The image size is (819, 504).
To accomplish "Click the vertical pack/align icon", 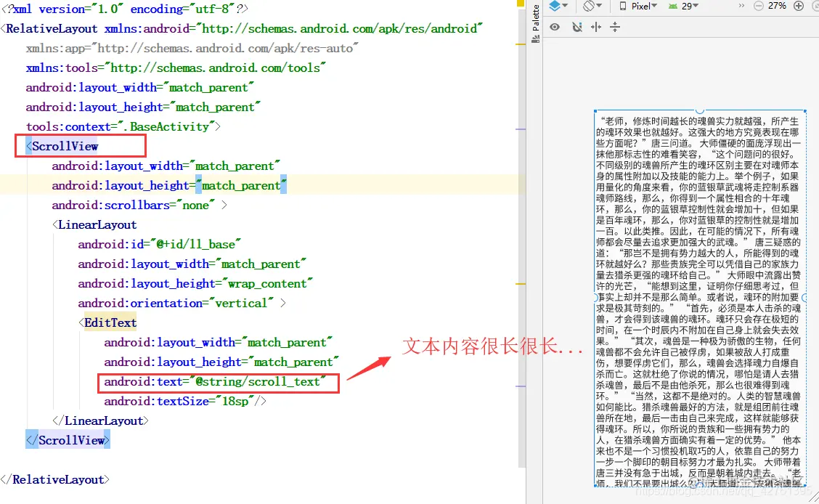I will click(615, 27).
